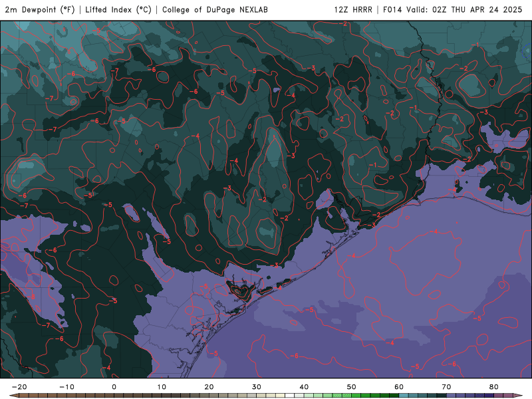The width and height of the screenshot is (532, 399).
Task: Click the -10 tick label on colorbar
Action: [x=66, y=387]
